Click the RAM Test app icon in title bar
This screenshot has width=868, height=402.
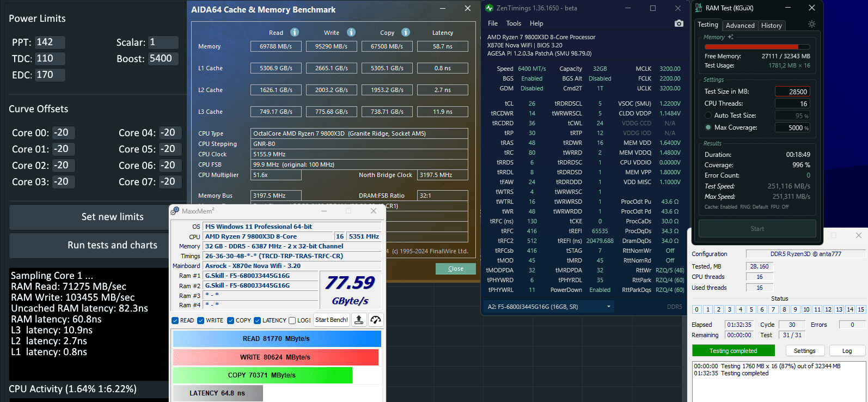click(x=699, y=8)
